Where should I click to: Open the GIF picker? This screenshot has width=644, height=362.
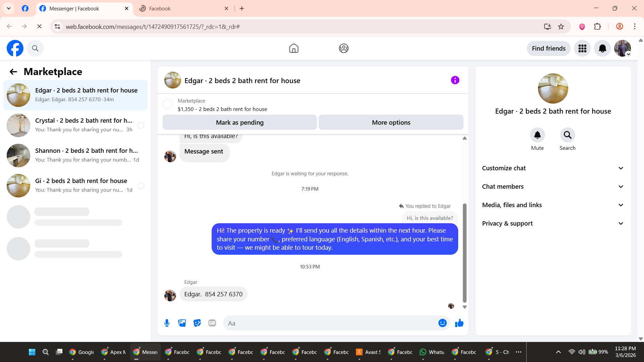tap(212, 323)
